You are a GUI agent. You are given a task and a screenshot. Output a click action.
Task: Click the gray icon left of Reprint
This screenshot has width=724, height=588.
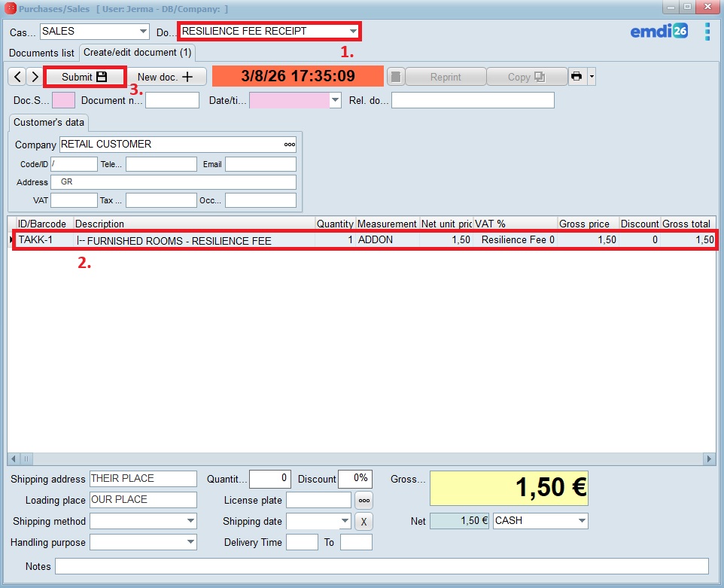tap(396, 77)
